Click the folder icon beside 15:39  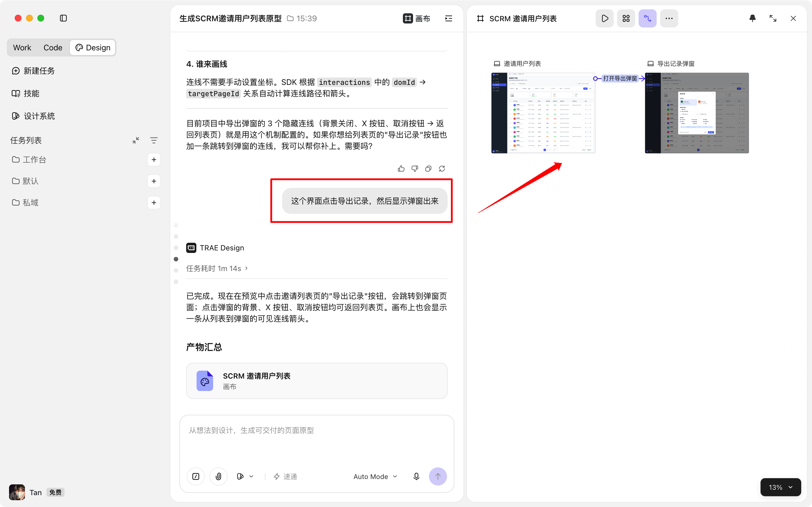(290, 18)
